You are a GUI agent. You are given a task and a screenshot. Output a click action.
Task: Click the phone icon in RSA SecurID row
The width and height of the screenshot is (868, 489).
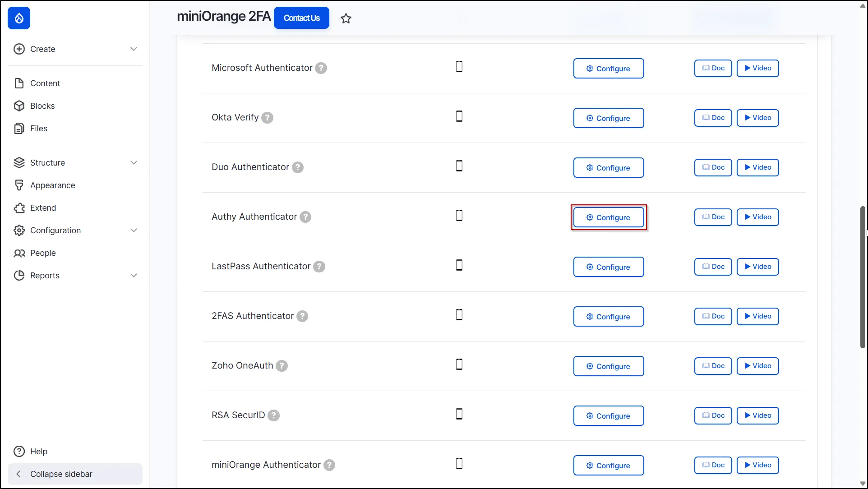459,414
